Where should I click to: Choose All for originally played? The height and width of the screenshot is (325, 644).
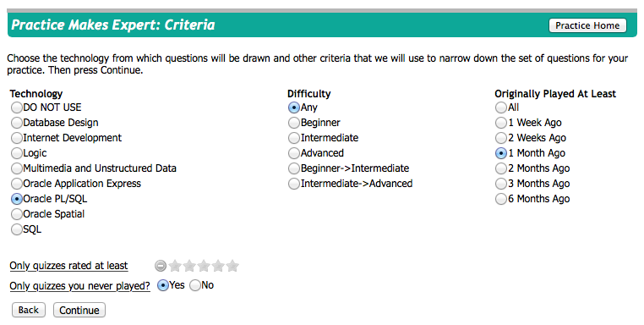[501, 107]
